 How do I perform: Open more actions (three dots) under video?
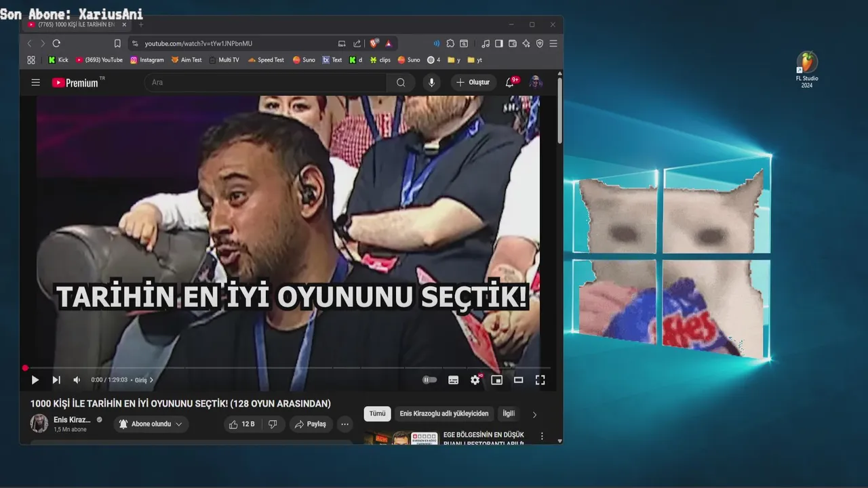(344, 424)
